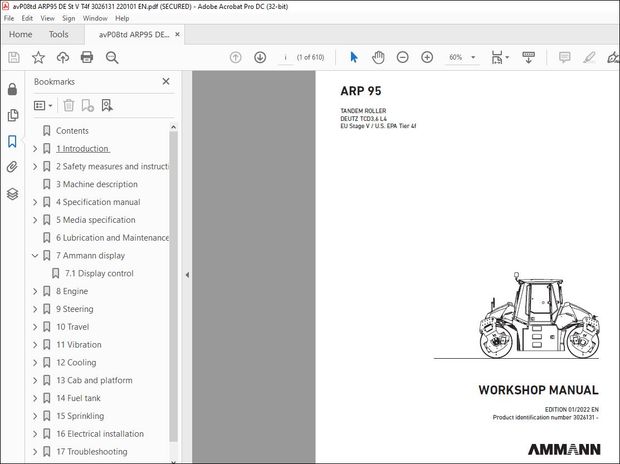Add document to starred with star icon
The height and width of the screenshot is (464, 620).
[x=38, y=58]
